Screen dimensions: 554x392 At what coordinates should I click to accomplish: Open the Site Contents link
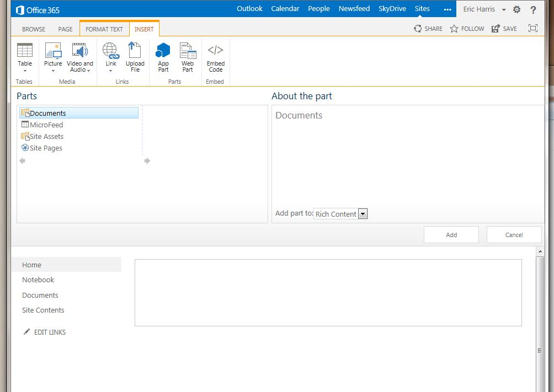tap(43, 310)
